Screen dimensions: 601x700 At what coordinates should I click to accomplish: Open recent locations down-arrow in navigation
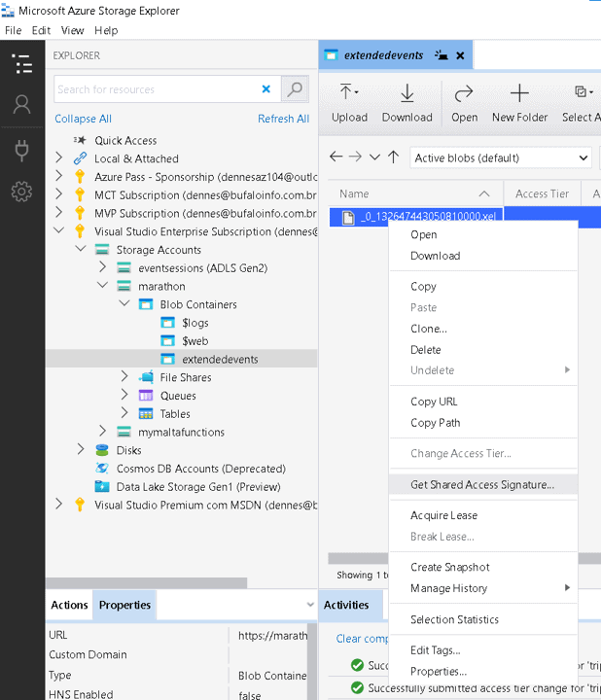374,157
